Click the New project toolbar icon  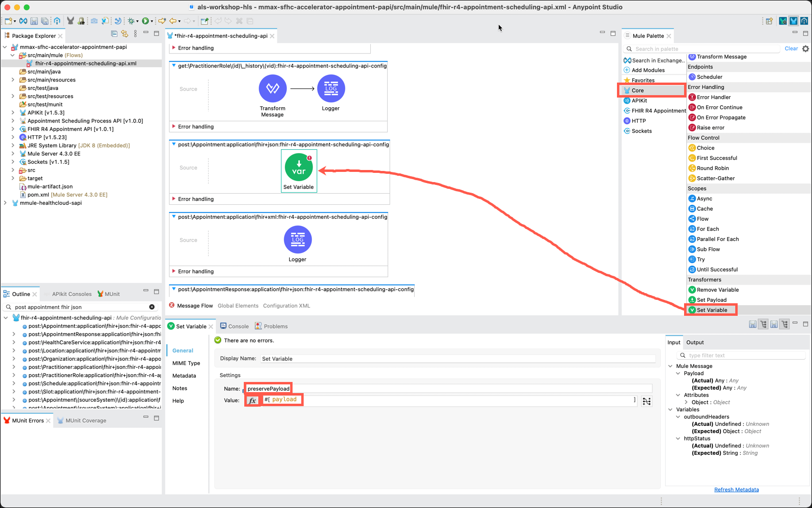(8, 21)
